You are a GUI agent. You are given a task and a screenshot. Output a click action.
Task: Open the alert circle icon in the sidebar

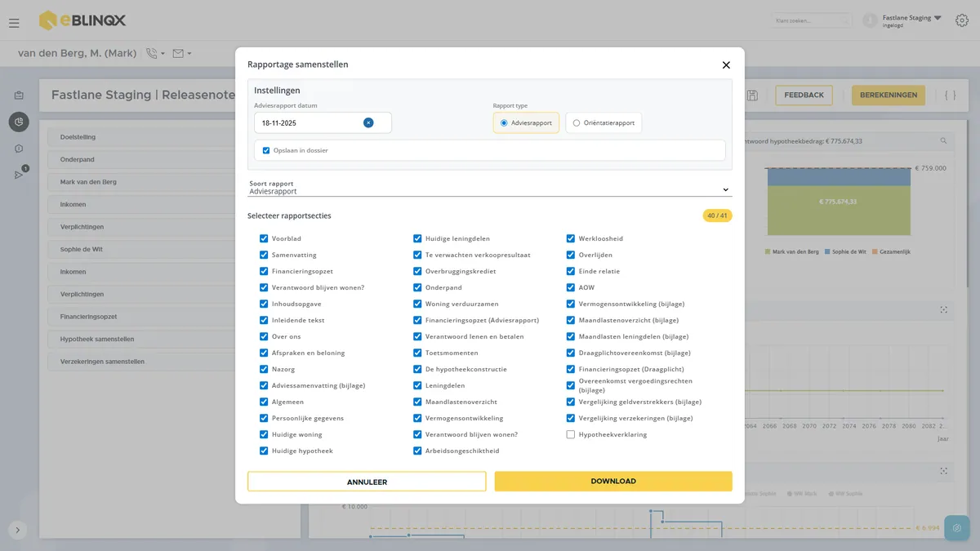[x=19, y=149]
